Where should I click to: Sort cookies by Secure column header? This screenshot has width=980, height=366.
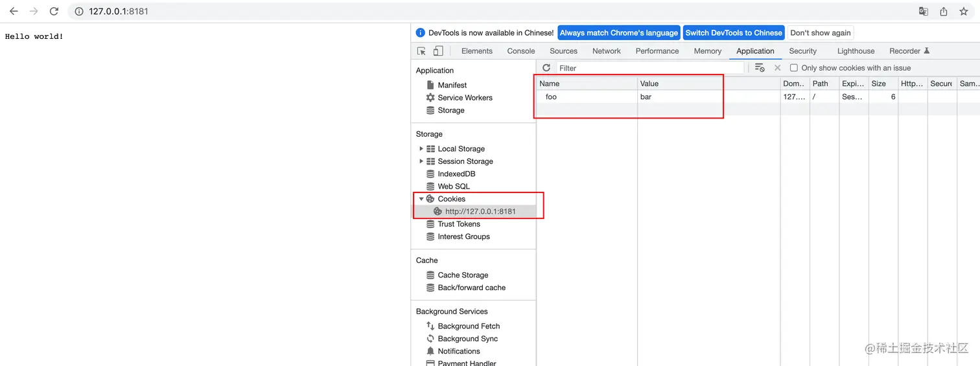coord(942,84)
